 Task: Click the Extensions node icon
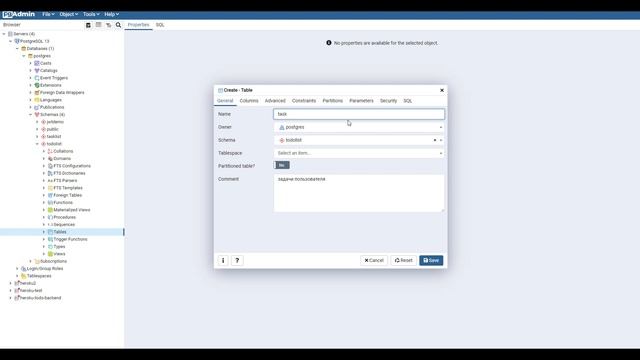[x=37, y=85]
